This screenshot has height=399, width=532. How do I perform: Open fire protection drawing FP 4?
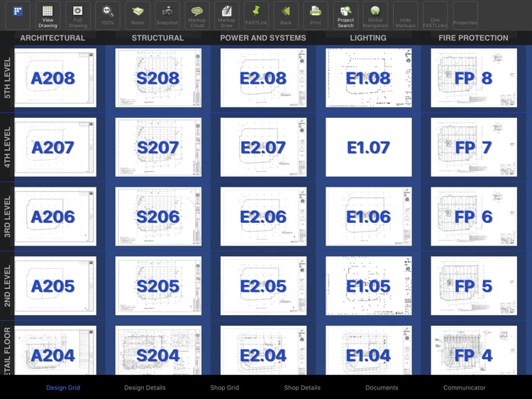[474, 350]
